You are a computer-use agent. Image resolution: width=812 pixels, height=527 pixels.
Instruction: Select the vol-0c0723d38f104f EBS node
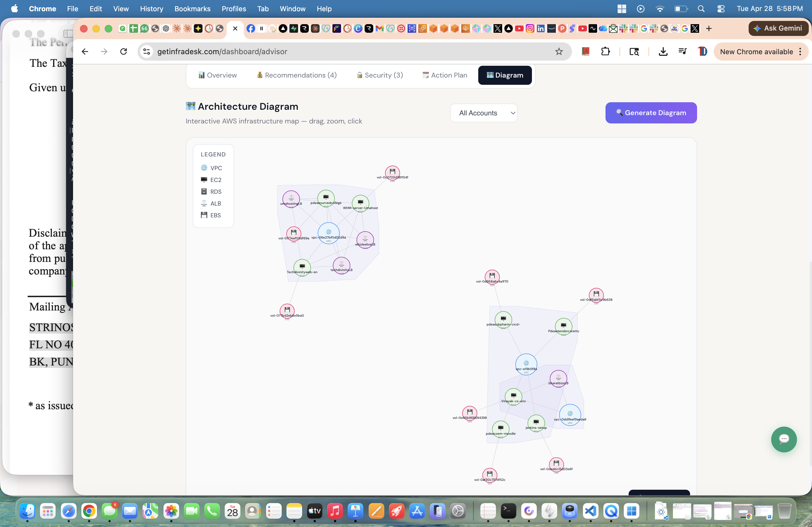coord(392,173)
